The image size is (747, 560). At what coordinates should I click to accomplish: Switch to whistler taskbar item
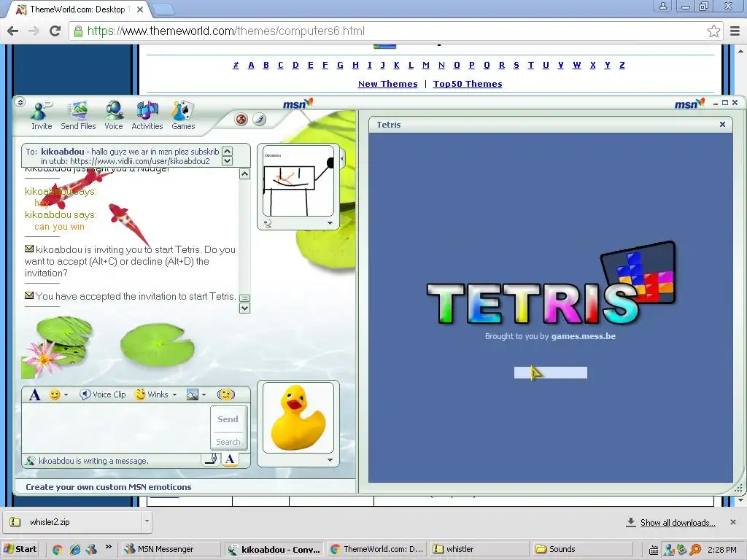479,549
